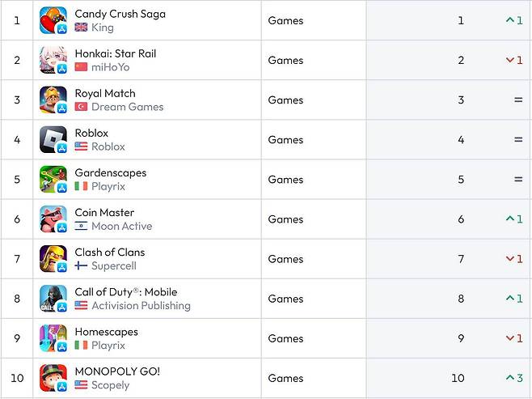Click the Moon Active publisher name
The width and height of the screenshot is (532, 399).
pyautogui.click(x=121, y=226)
